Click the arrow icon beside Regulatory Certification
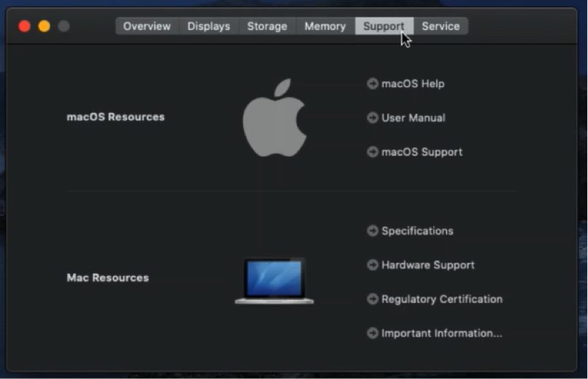 point(373,299)
